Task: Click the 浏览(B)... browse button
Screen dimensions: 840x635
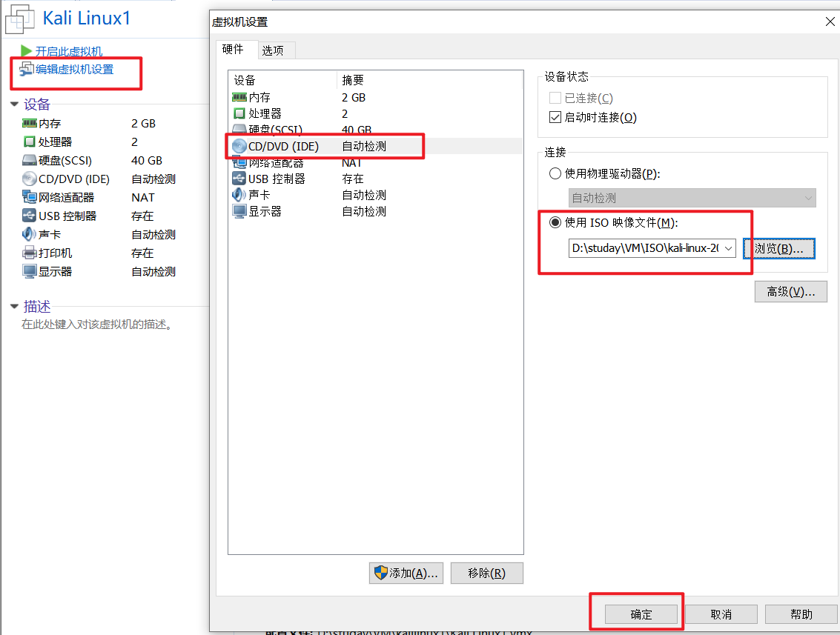Action: pyautogui.click(x=779, y=248)
